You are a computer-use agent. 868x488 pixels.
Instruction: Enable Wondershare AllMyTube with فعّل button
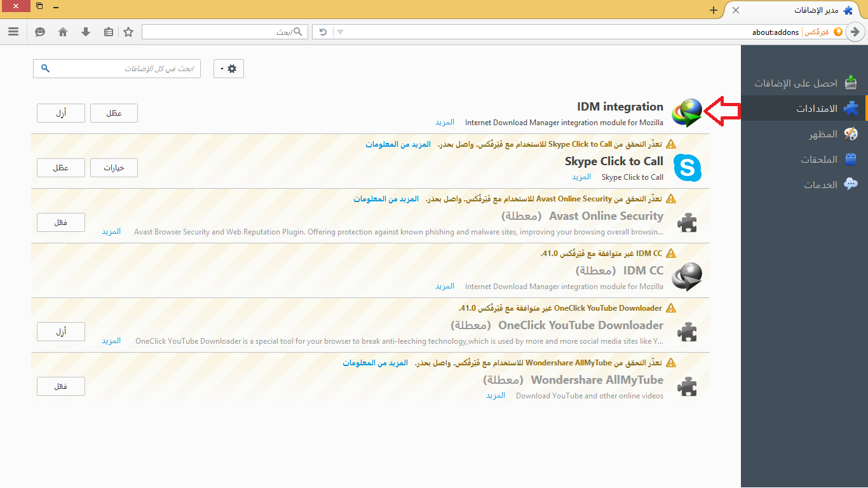click(60, 386)
